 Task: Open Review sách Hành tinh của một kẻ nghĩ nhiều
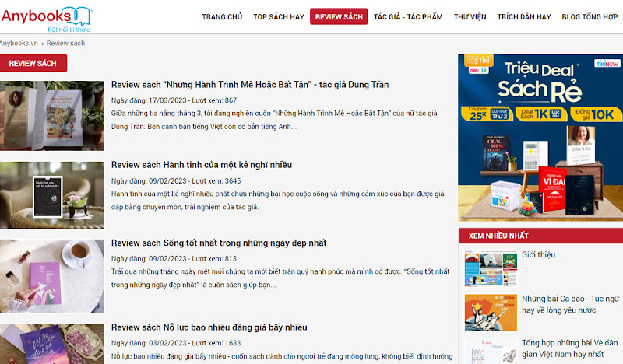click(202, 165)
